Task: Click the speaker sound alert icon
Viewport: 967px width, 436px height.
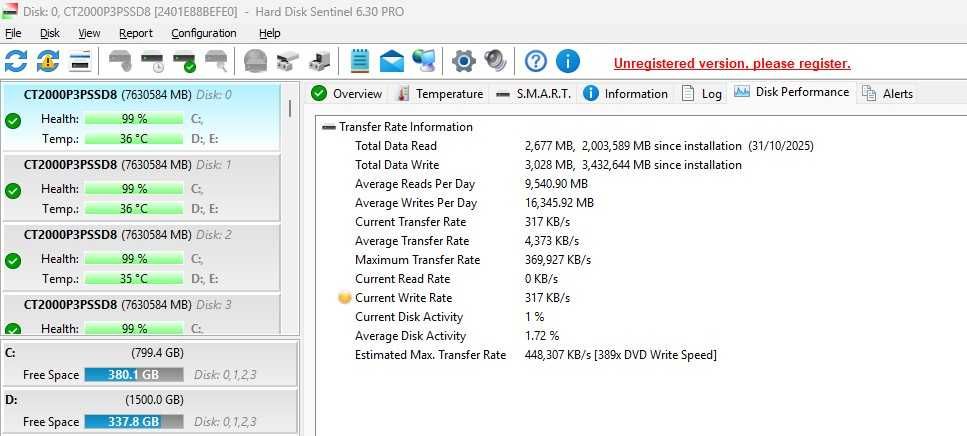Action: click(495, 61)
